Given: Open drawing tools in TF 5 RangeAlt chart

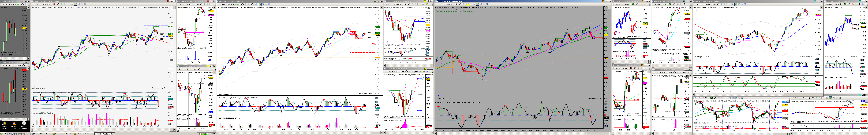Looking at the screenshot, I should tap(638, 4).
